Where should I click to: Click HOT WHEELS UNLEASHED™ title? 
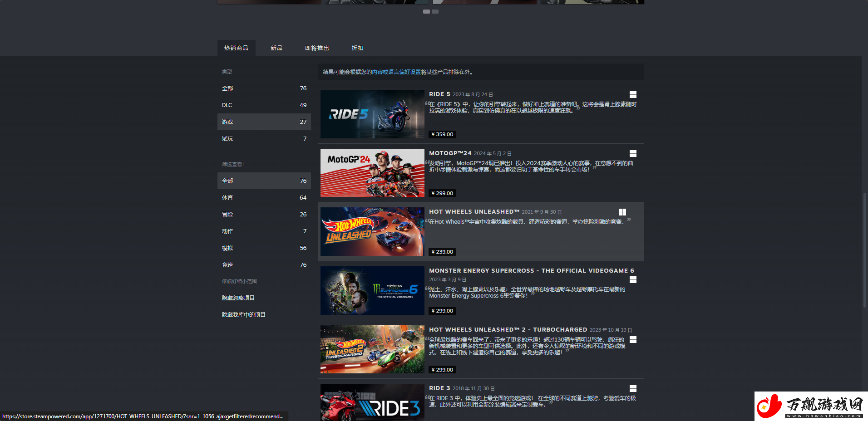(474, 212)
